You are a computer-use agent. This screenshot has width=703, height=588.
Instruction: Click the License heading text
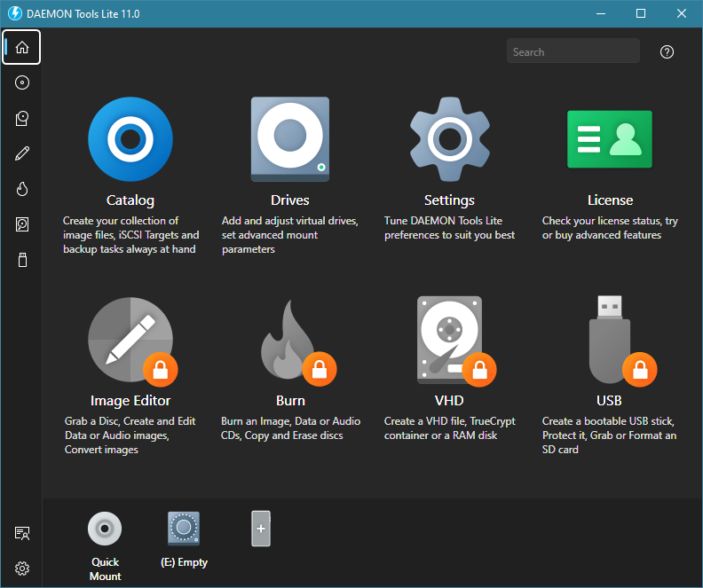(610, 200)
